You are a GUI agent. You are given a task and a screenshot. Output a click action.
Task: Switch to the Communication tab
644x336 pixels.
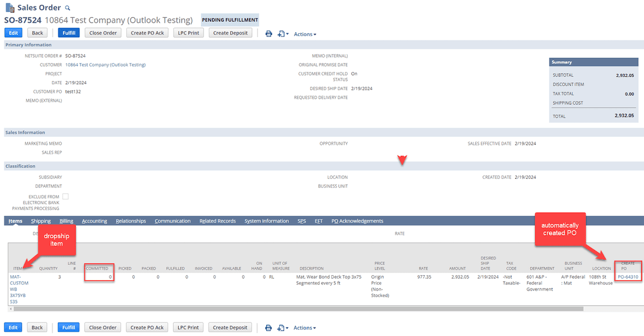173,221
